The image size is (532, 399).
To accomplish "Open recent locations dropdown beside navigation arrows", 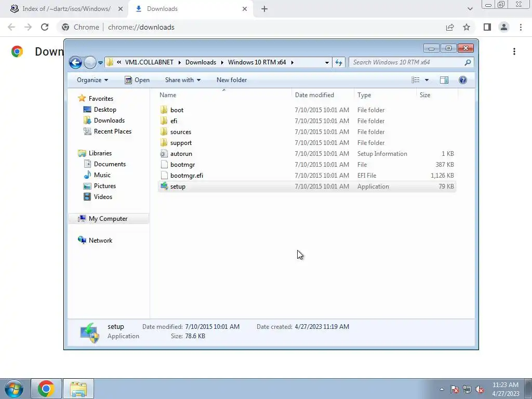I will (100, 63).
